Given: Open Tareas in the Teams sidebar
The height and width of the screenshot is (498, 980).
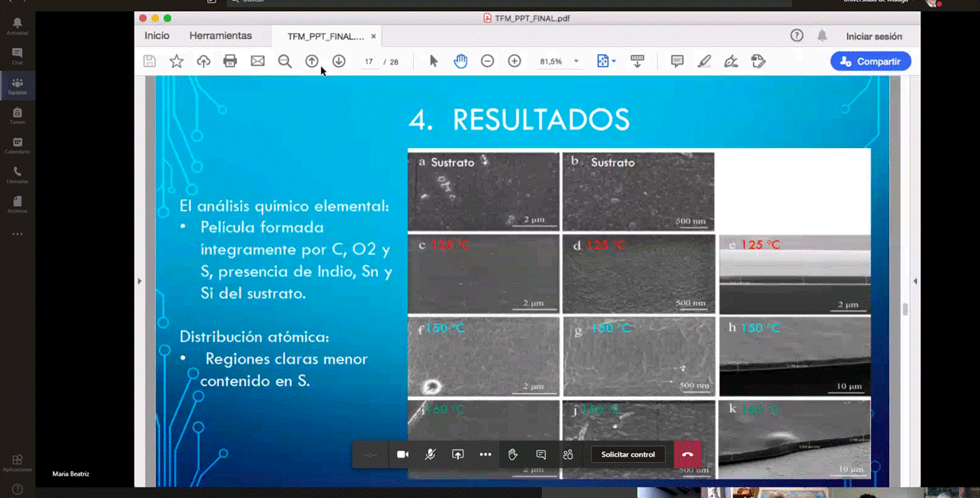Looking at the screenshot, I should pos(17,116).
